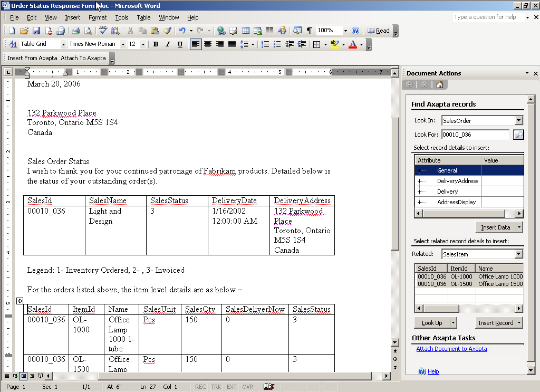
Task: Paste from clipboard icon
Action: tap(155, 31)
